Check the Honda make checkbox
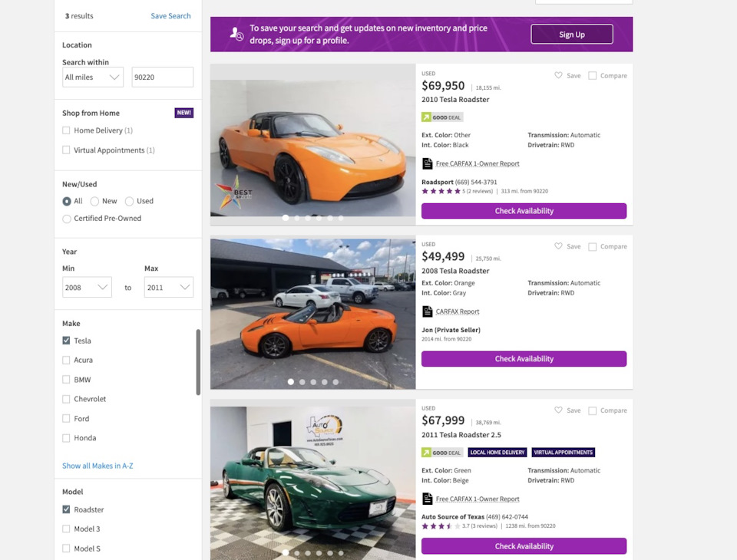The image size is (737, 560). [x=66, y=438]
